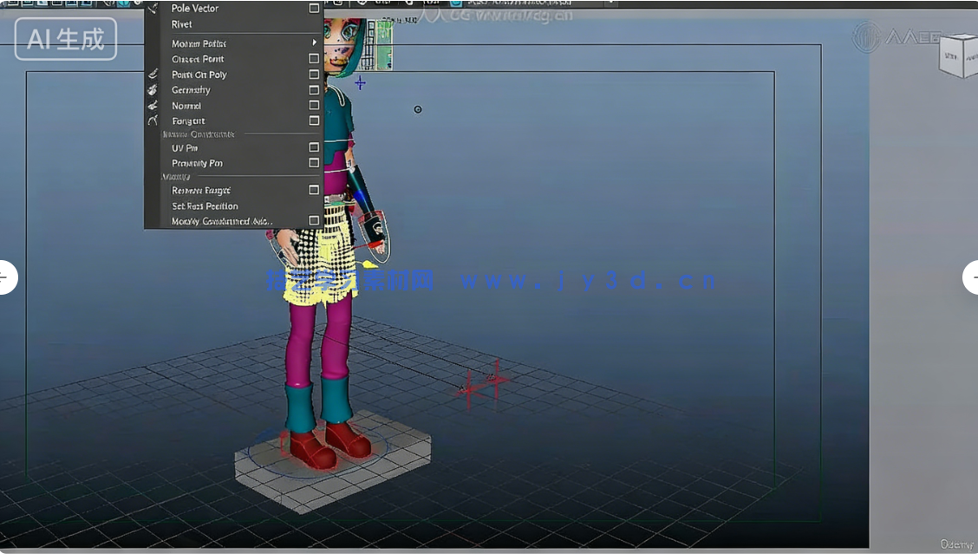Screen dimensions: 978x560
Task: Open the UV Pin option box
Action: tap(314, 148)
